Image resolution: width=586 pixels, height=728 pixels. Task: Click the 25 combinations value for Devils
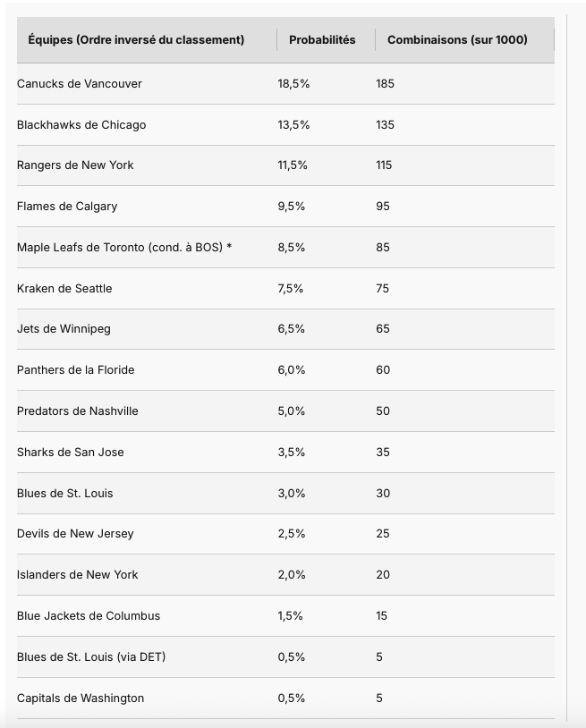point(383,533)
